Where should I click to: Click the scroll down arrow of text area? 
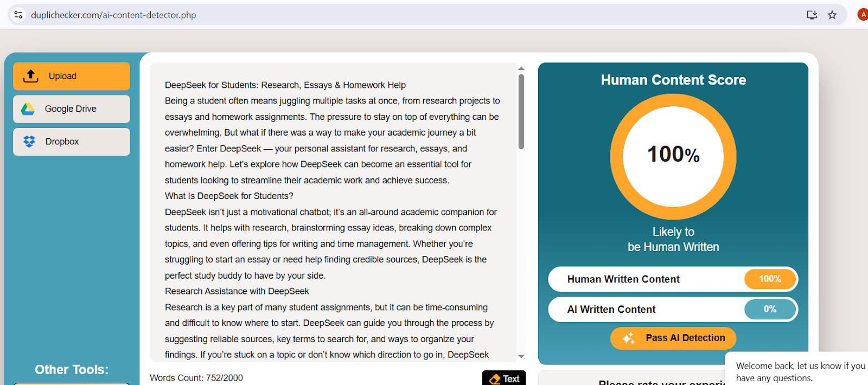(x=521, y=356)
